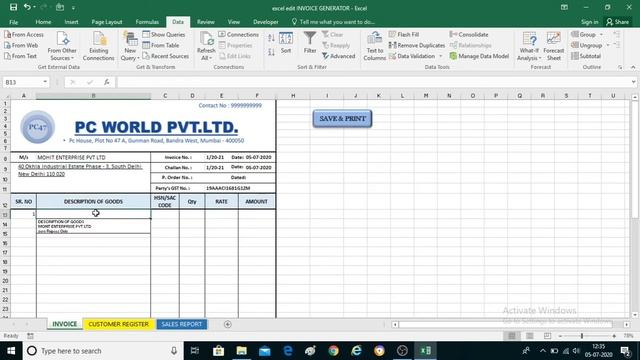Click the Insert Function fx icon
Viewport: 640px width, 360px height.
107,82
